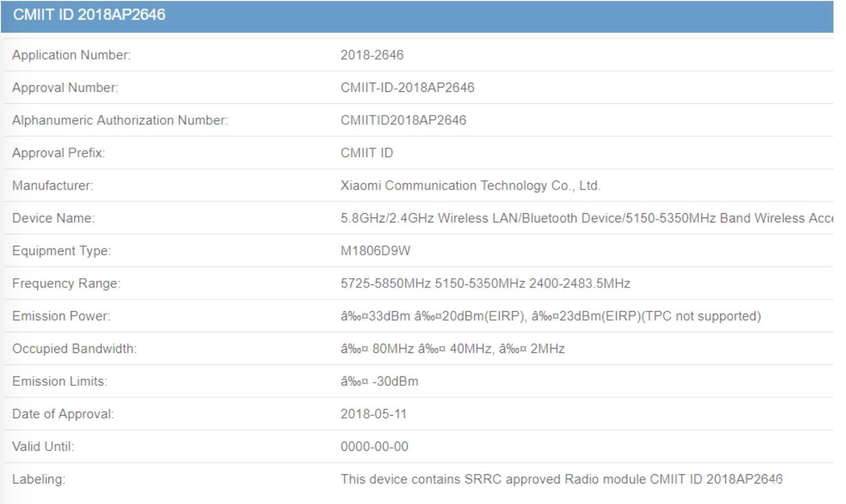
Task: Select the approval date 2018-05-11
Action: [373, 414]
